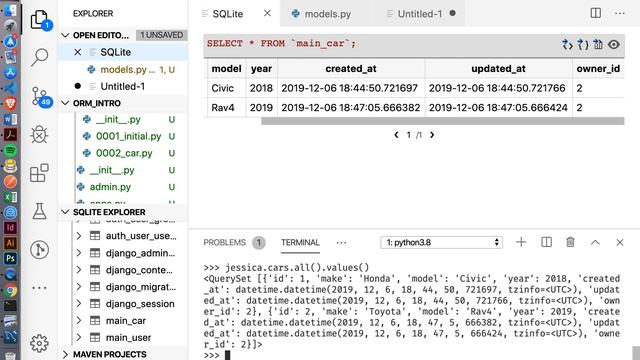Split the editor to the right
The height and width of the screenshot is (360, 640).
click(596, 13)
